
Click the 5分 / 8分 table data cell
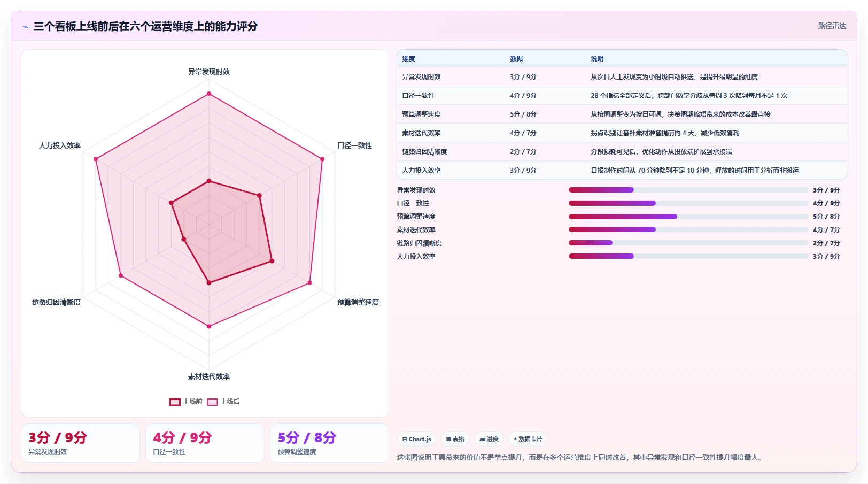pyautogui.click(x=523, y=114)
